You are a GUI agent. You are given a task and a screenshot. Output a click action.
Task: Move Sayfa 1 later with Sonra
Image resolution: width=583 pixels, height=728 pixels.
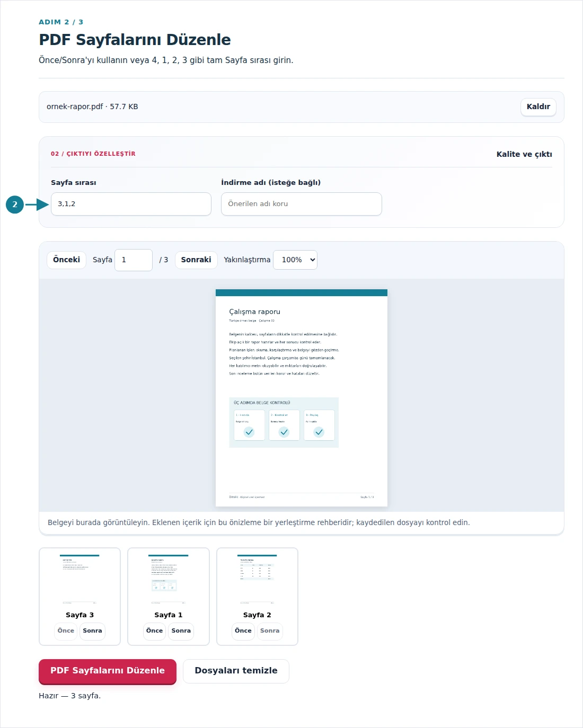coord(181,631)
